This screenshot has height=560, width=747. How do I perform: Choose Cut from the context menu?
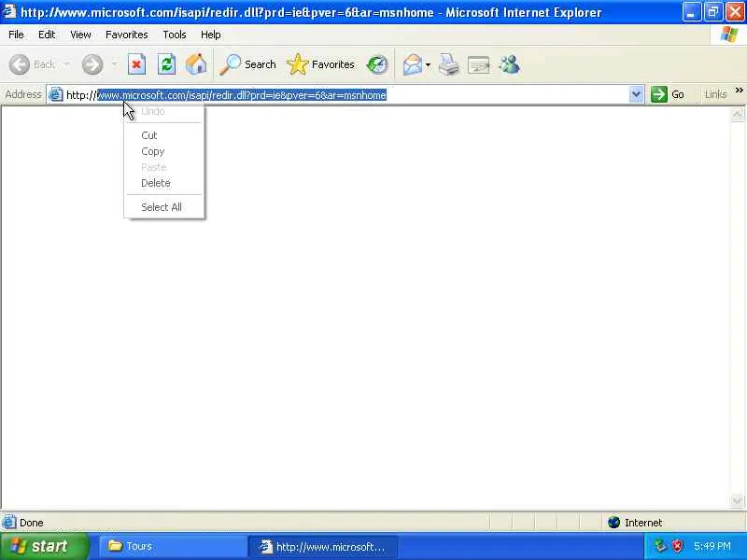coord(164,135)
